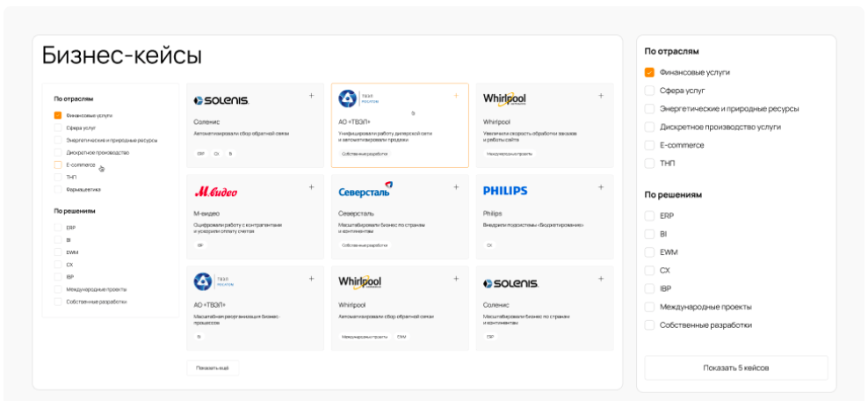Click the Собственные разработки tag on the Северсталь card

[365, 244]
